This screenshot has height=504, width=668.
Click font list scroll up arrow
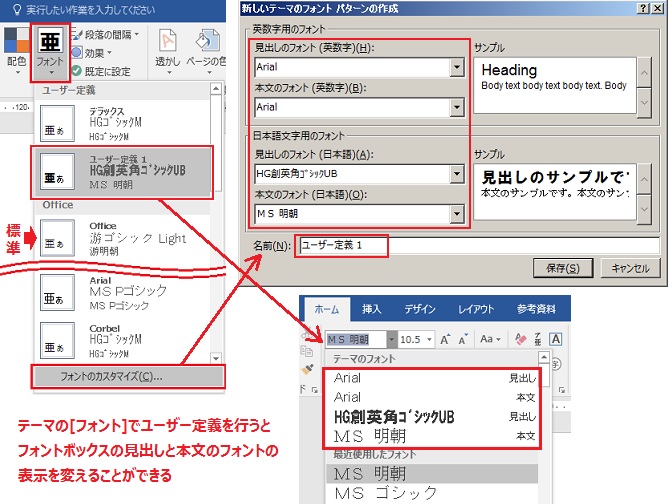tap(544, 357)
